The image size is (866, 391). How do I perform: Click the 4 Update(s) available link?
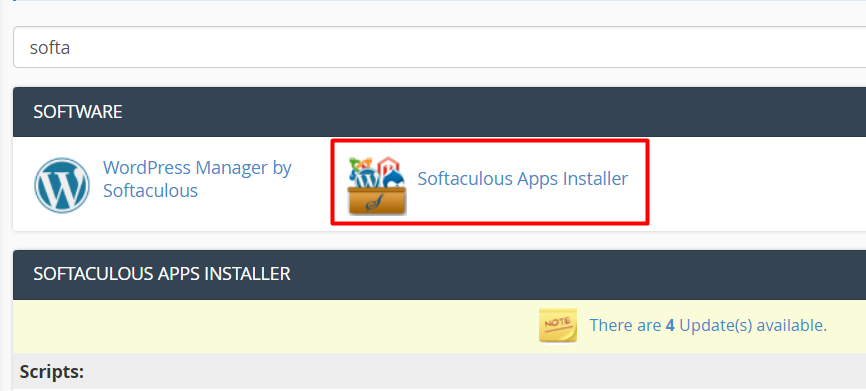708,325
